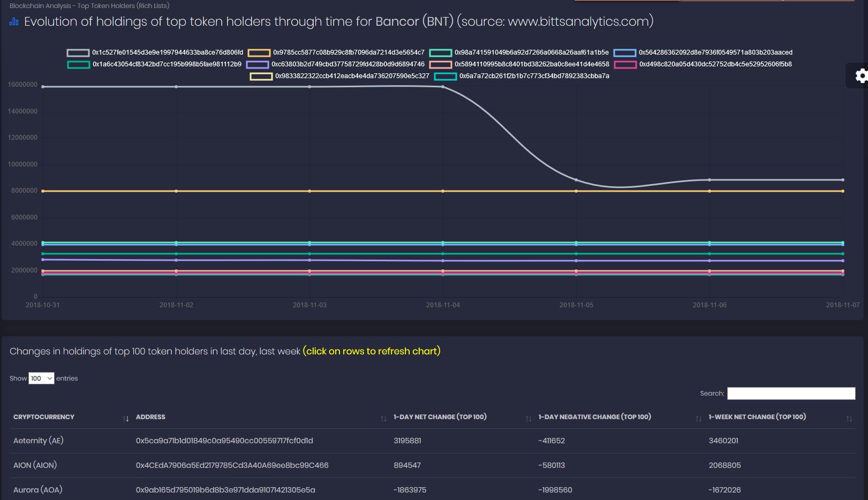Toggle the 0xc63803b2d749cbd legend series
868x500 pixels.
tap(336, 64)
